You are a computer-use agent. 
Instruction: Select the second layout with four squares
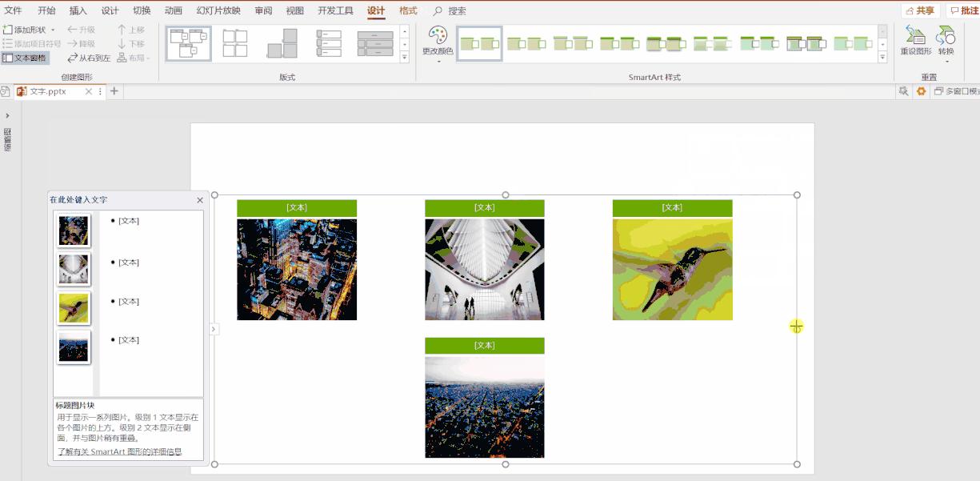pyautogui.click(x=235, y=43)
